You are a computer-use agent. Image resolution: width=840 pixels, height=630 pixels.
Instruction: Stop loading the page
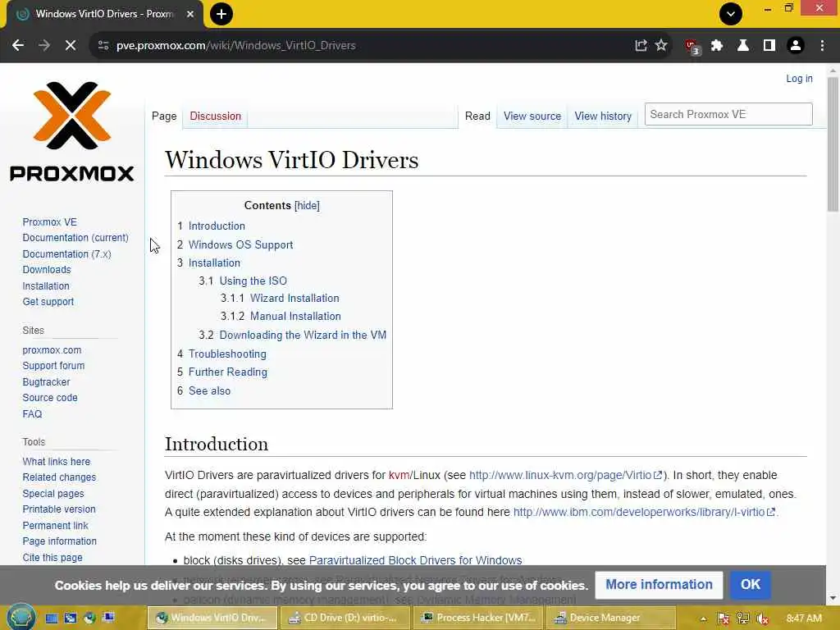coord(71,46)
